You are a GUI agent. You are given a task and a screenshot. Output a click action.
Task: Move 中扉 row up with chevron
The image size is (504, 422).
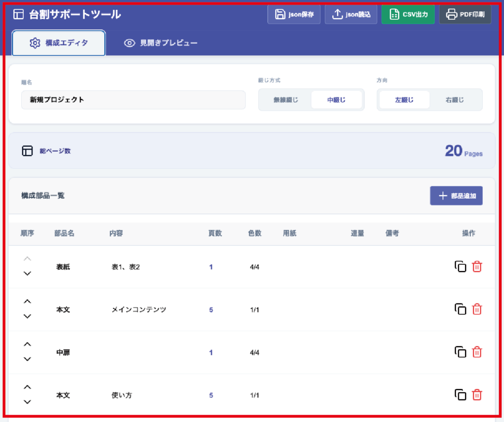click(28, 344)
